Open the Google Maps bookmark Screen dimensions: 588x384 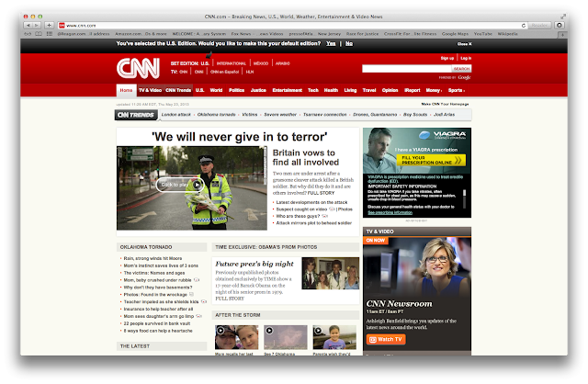coord(455,34)
